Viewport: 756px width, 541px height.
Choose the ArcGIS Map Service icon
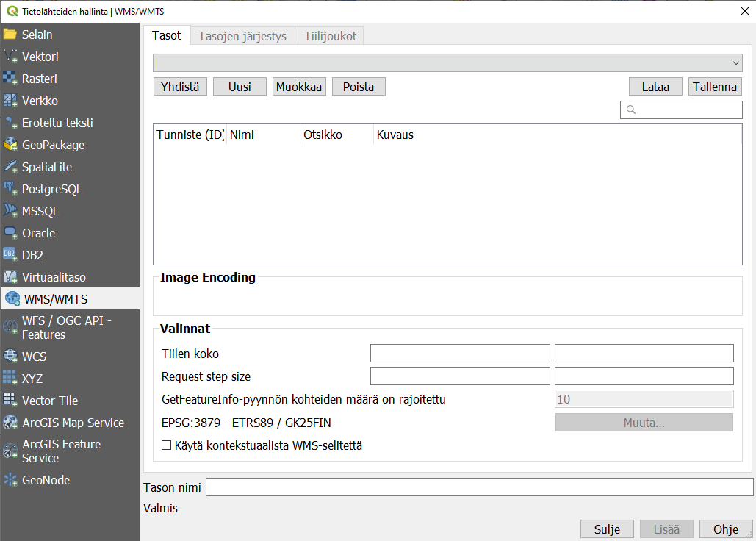pyautogui.click(x=10, y=423)
